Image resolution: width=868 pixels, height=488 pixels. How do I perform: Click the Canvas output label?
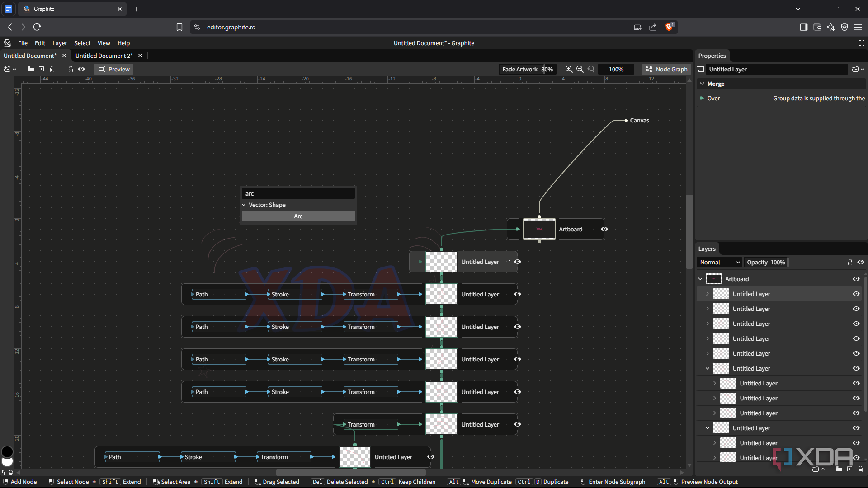639,120
